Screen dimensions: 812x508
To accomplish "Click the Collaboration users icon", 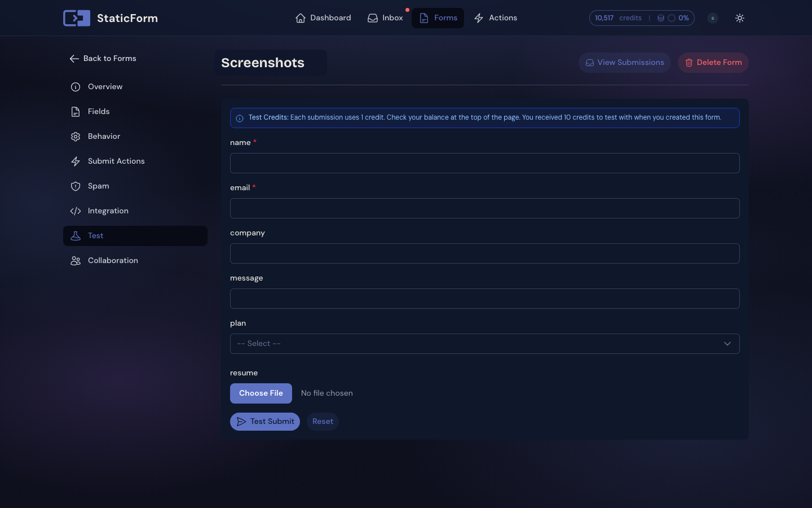I will click(76, 261).
